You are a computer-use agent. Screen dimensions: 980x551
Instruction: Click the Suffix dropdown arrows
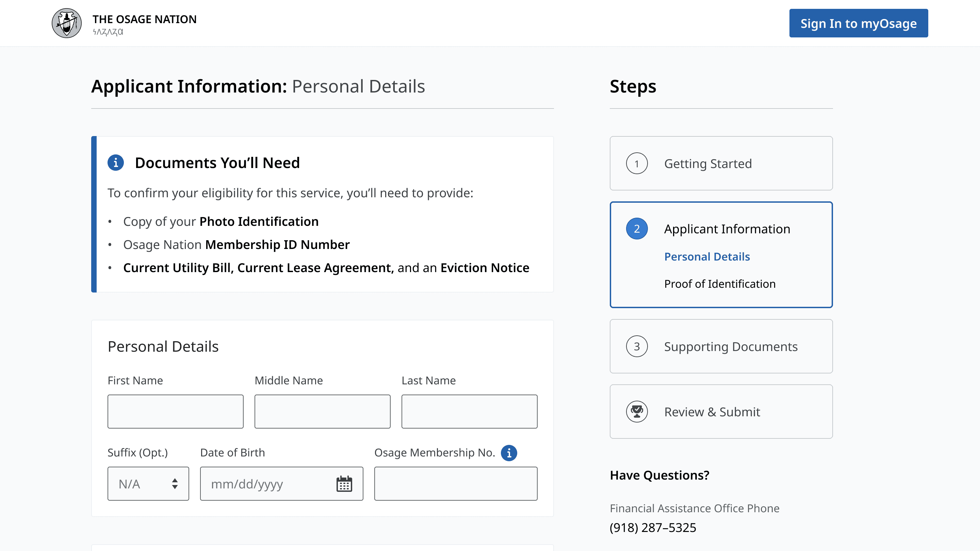(x=175, y=484)
